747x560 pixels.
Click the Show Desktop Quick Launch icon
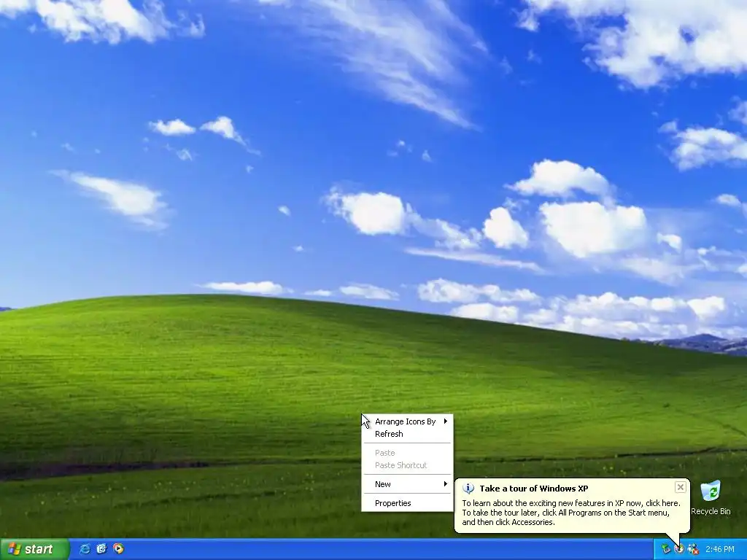[x=101, y=549]
